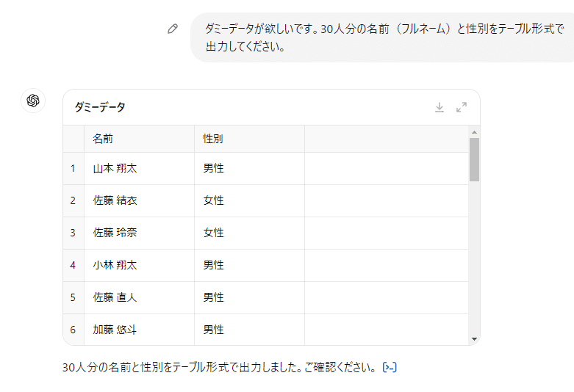Screen dimensions: 574x392
Task: Click cell 佐藤 結衣
Action: point(139,200)
